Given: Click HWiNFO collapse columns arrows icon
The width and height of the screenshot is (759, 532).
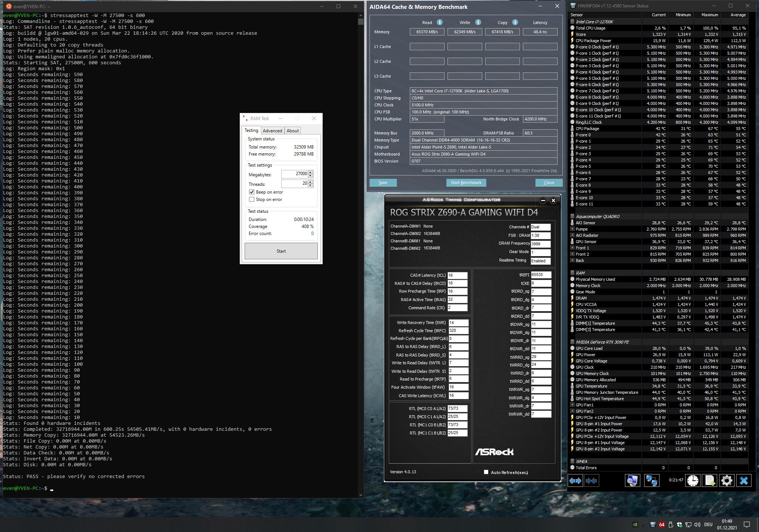Looking at the screenshot, I should (591, 481).
